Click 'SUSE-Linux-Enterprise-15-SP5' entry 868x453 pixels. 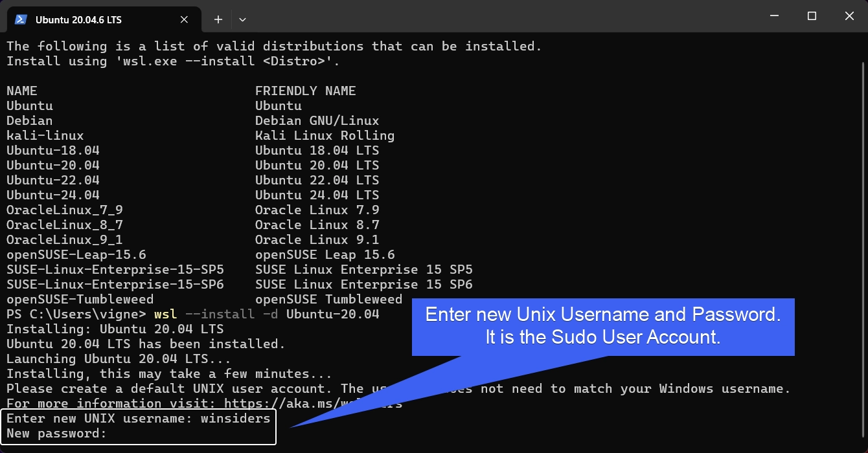click(x=115, y=269)
